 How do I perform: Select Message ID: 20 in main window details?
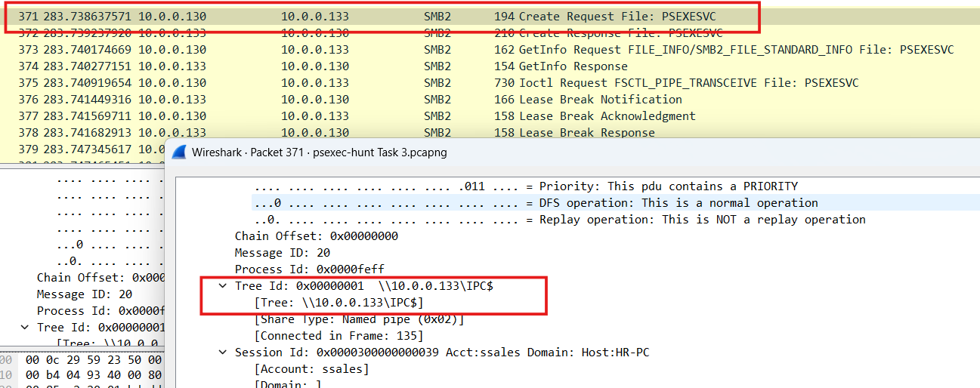[x=85, y=294]
